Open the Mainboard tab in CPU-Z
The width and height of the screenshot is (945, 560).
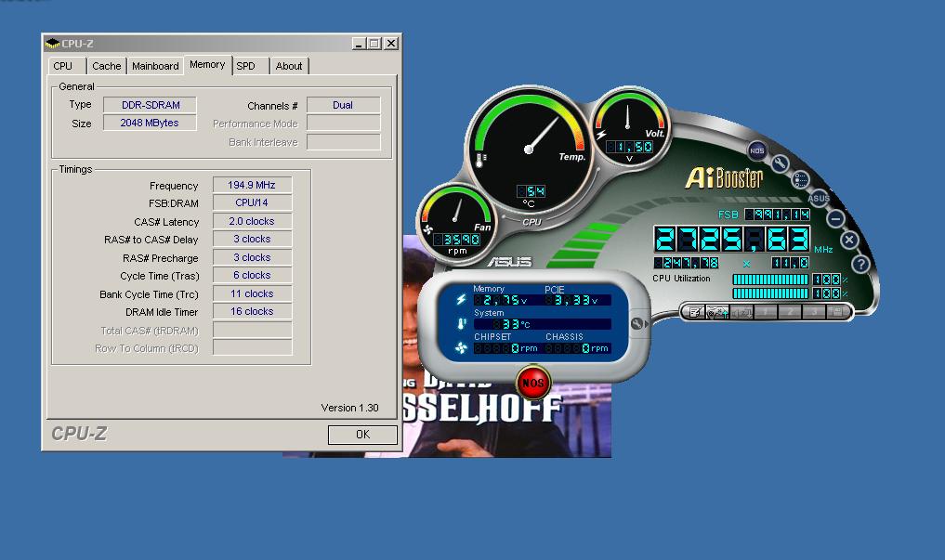(x=155, y=66)
